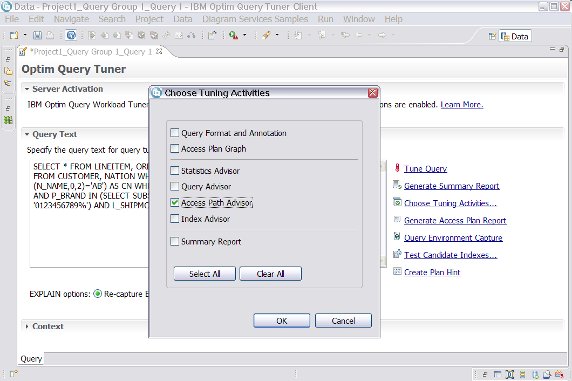Image resolution: width=572 pixels, height=381 pixels.
Task: Click the rightmost red icon in bottom-right tray
Action: tap(559, 374)
